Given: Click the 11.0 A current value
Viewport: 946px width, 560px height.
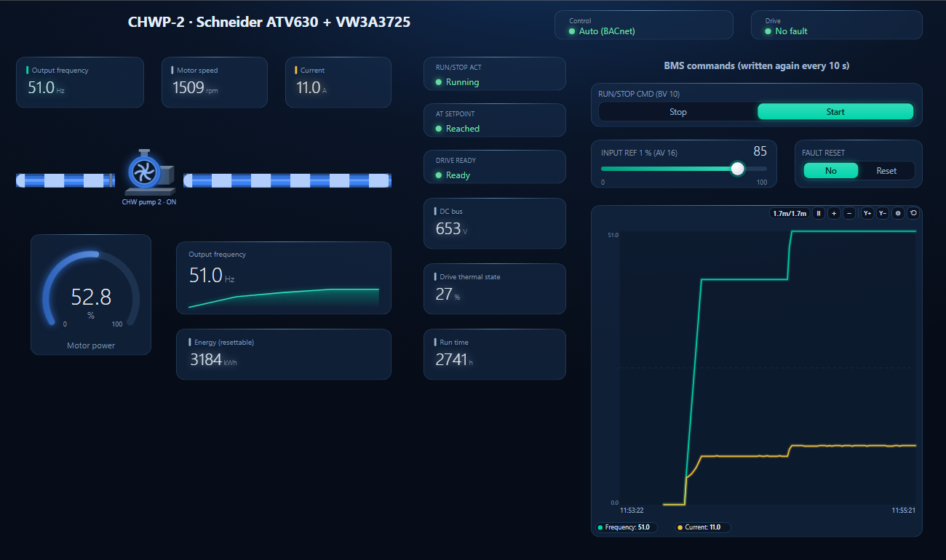Looking at the screenshot, I should (311, 88).
